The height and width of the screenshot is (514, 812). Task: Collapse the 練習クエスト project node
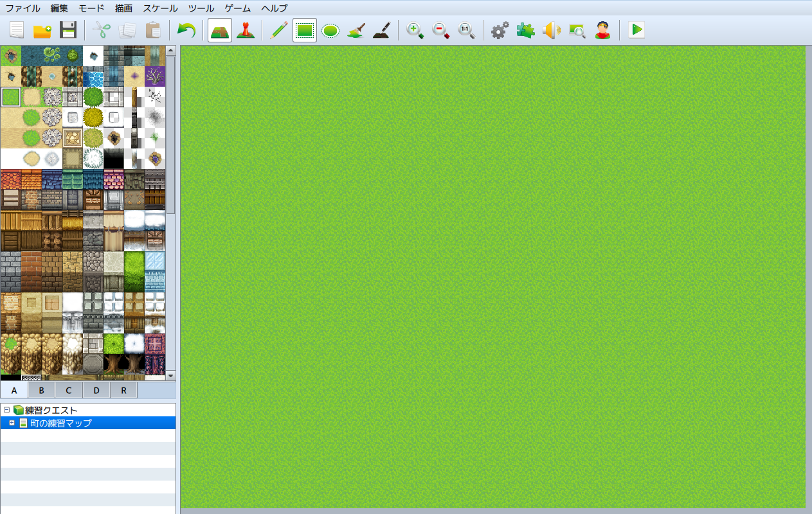pyautogui.click(x=6, y=410)
